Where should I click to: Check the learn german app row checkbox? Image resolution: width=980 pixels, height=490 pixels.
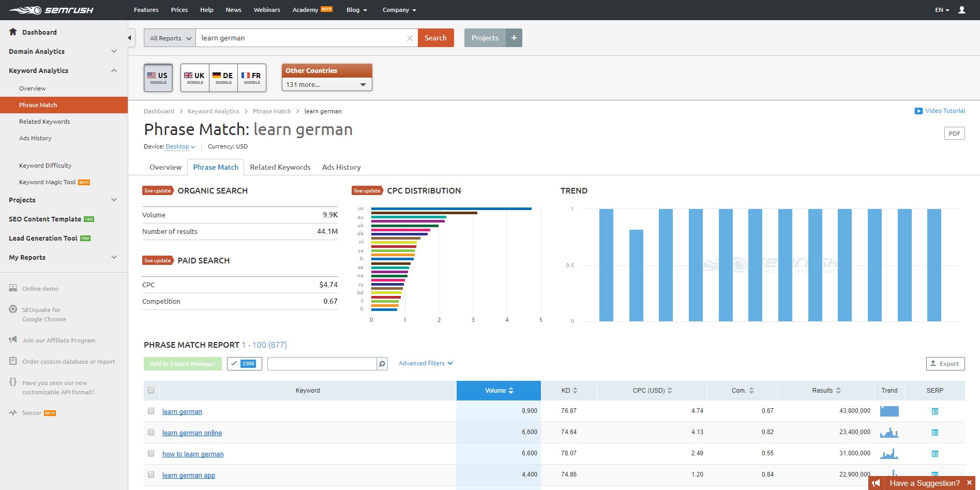point(151,474)
